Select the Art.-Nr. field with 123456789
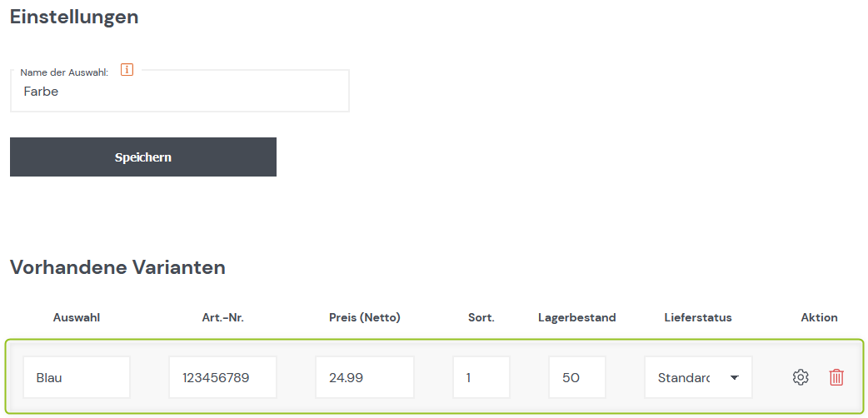Screen dimensions: 868x418 pyautogui.click(x=222, y=377)
